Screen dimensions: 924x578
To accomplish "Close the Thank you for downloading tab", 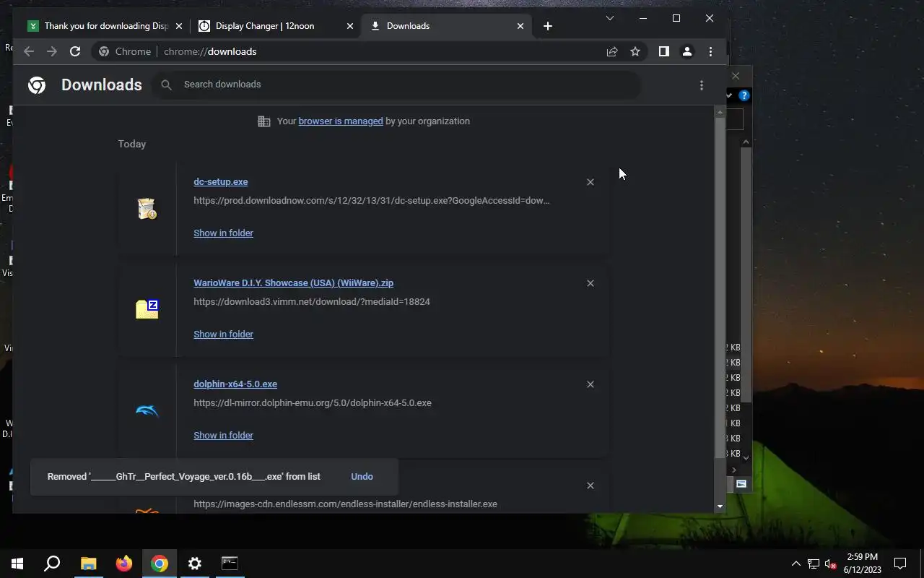I will tap(179, 26).
